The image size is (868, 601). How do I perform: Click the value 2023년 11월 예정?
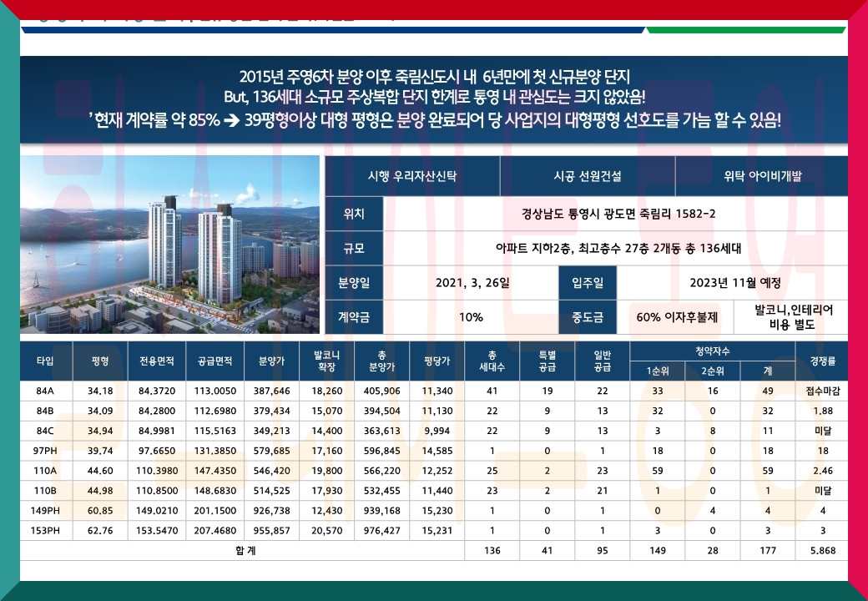click(x=735, y=283)
